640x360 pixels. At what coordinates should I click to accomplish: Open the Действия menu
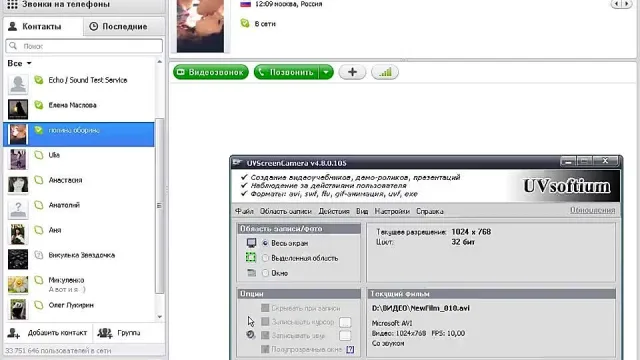(x=334, y=211)
